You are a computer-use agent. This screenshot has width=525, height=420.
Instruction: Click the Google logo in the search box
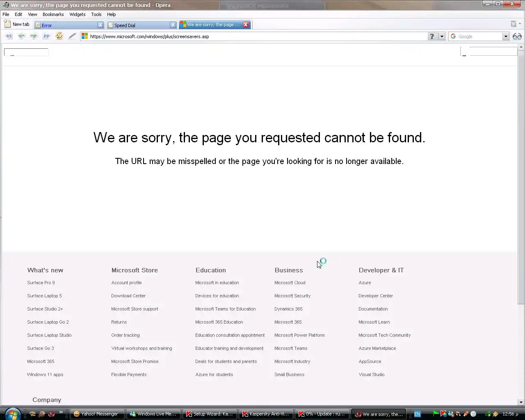[453, 36]
